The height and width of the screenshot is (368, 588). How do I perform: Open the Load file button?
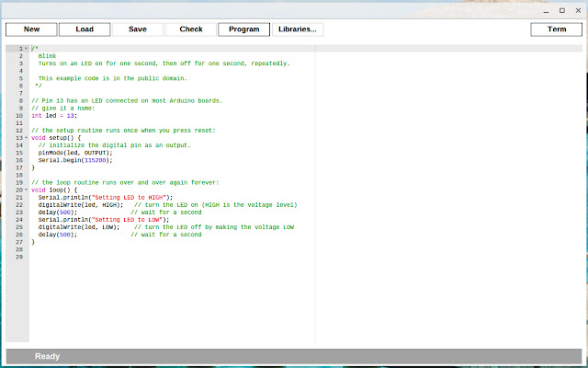point(84,29)
